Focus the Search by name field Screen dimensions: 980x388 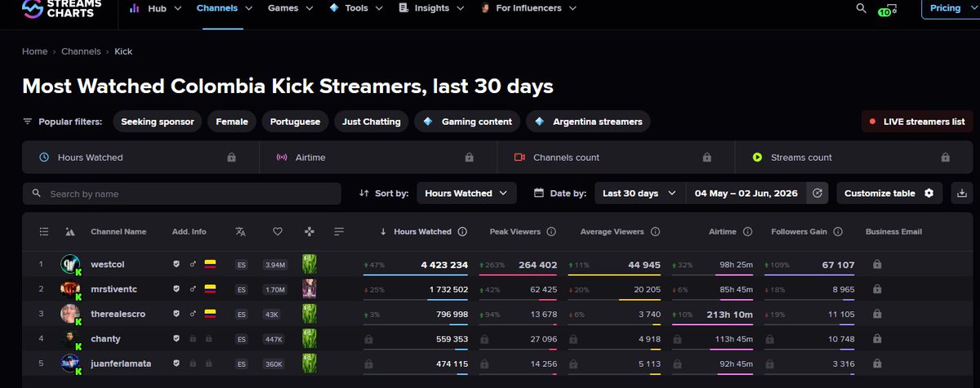[x=182, y=194]
